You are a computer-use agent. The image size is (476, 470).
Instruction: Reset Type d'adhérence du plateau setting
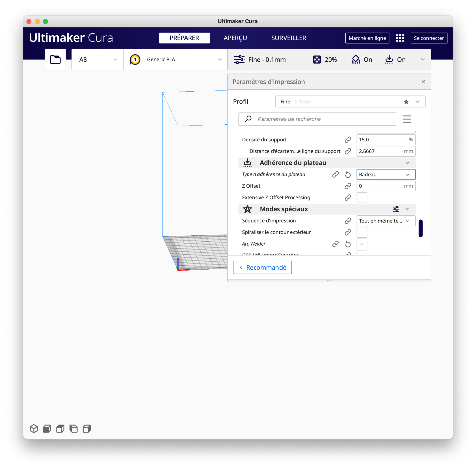[x=348, y=174]
